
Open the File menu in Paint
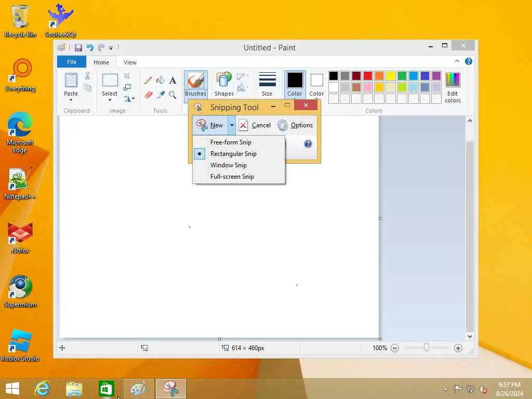pyautogui.click(x=72, y=62)
